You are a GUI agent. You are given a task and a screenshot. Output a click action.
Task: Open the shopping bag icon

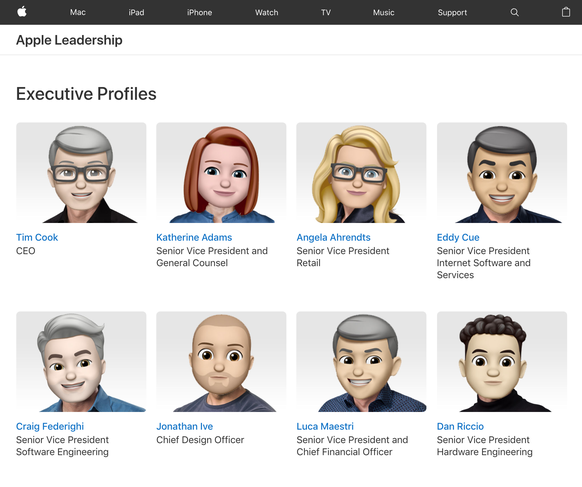tap(566, 12)
